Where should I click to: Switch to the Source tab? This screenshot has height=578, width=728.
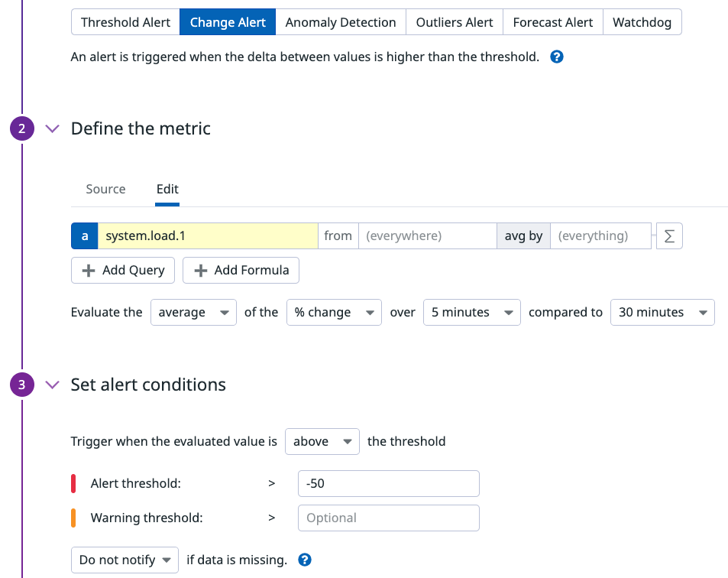(x=105, y=189)
